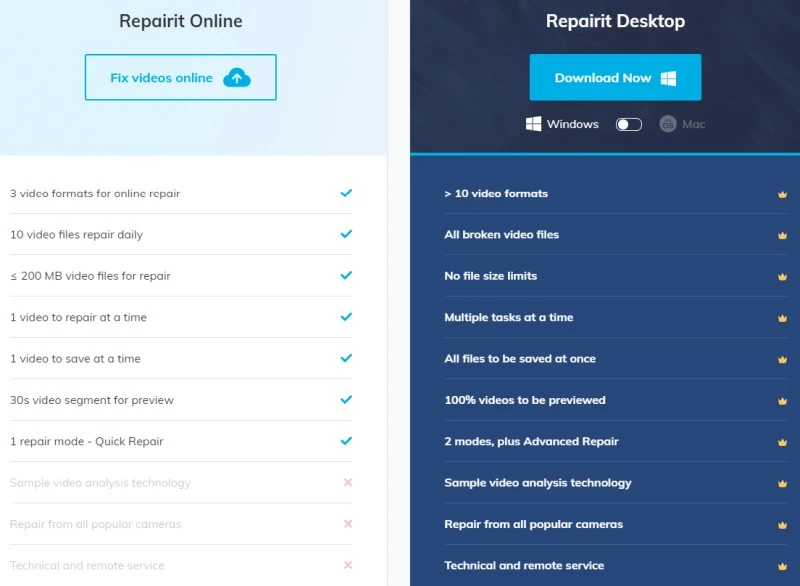Viewport: 800px width, 586px height.
Task: Select the 'Repairit Desktop' column header
Action: click(615, 21)
